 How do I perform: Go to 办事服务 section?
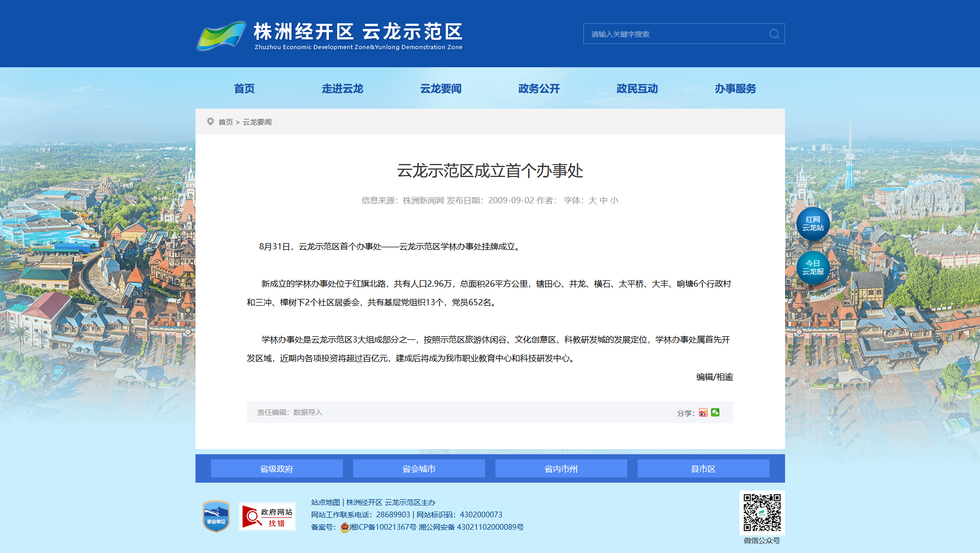click(735, 88)
